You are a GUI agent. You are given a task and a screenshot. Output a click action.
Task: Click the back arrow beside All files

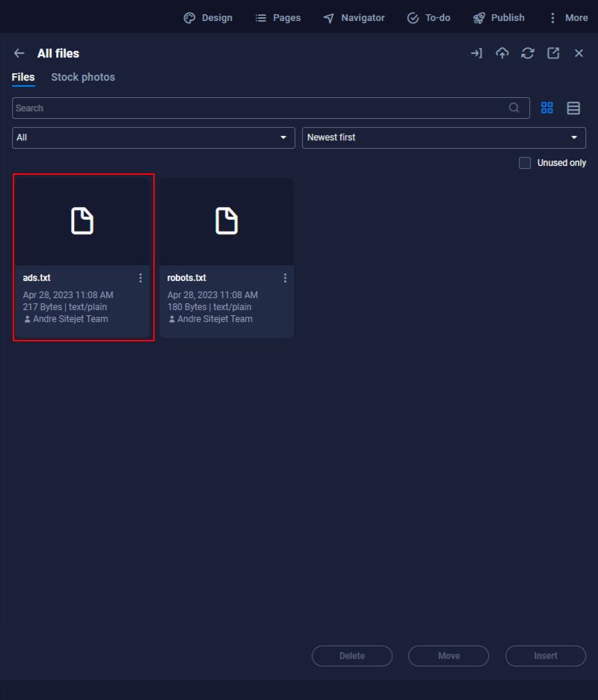19,54
